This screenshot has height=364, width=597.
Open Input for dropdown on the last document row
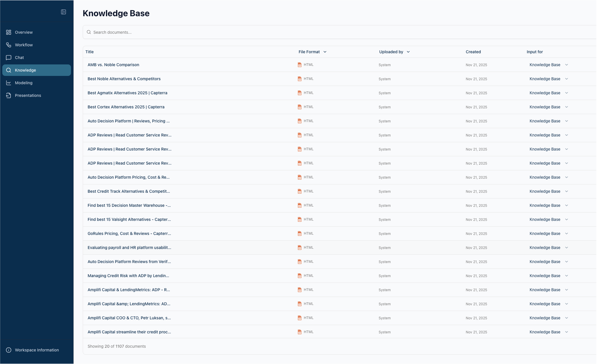(x=566, y=332)
